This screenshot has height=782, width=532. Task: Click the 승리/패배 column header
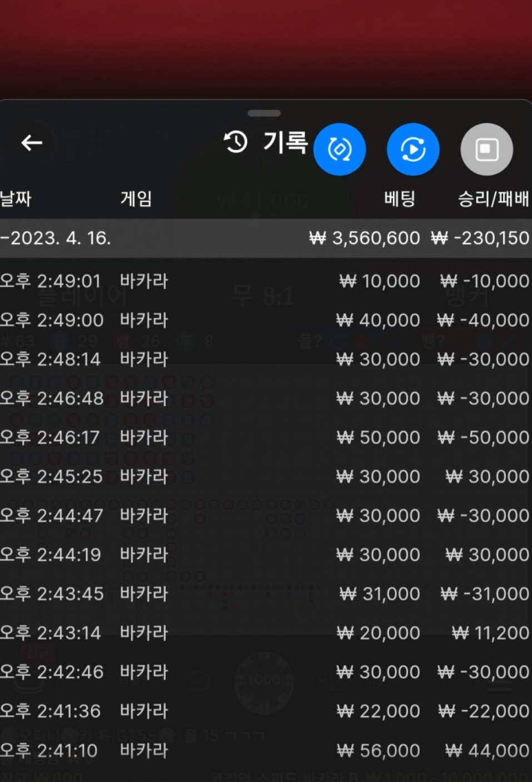coord(493,199)
